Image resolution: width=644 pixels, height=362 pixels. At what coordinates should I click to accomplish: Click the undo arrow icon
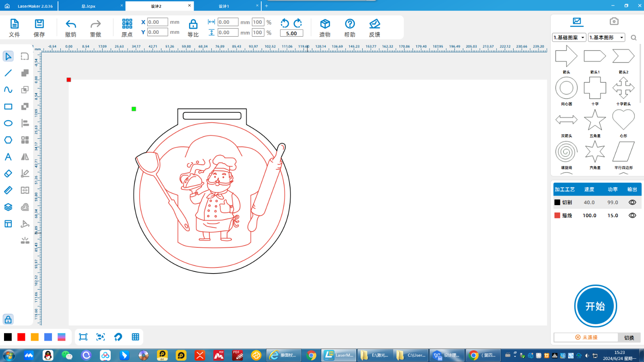(x=71, y=24)
